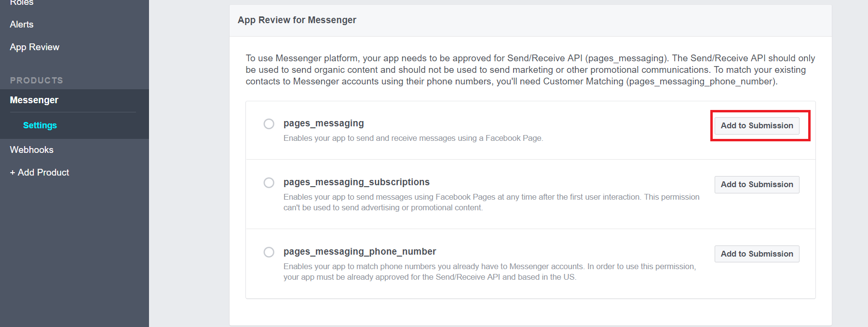
Task: Click the description mentioning Send/Receive API and US
Action: coord(490,272)
